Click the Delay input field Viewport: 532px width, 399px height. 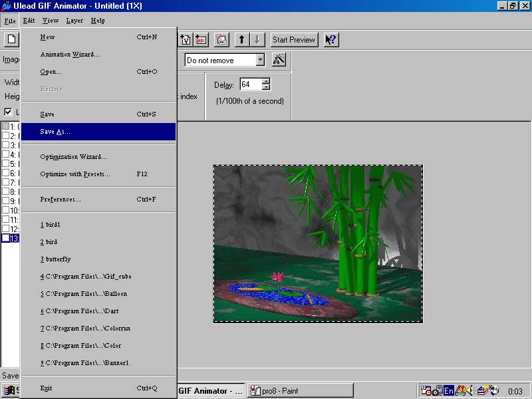pos(250,84)
